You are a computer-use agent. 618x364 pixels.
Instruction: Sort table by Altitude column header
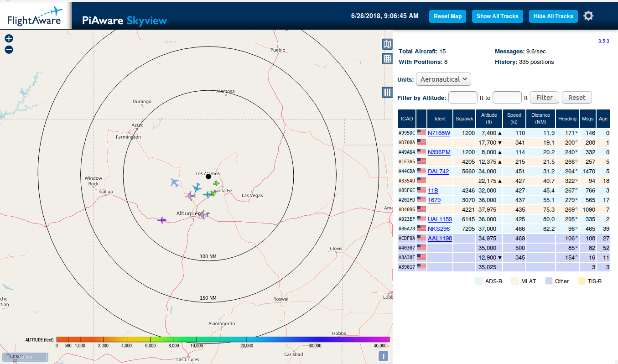[x=489, y=119]
